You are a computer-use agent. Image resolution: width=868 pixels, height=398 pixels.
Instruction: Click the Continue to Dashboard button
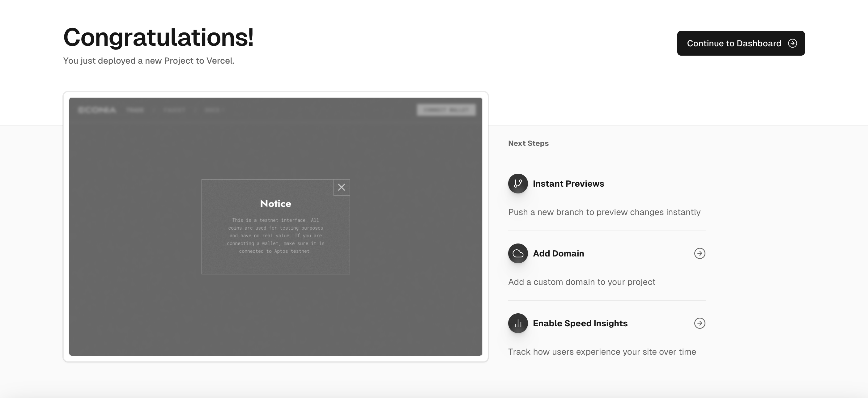coord(741,43)
